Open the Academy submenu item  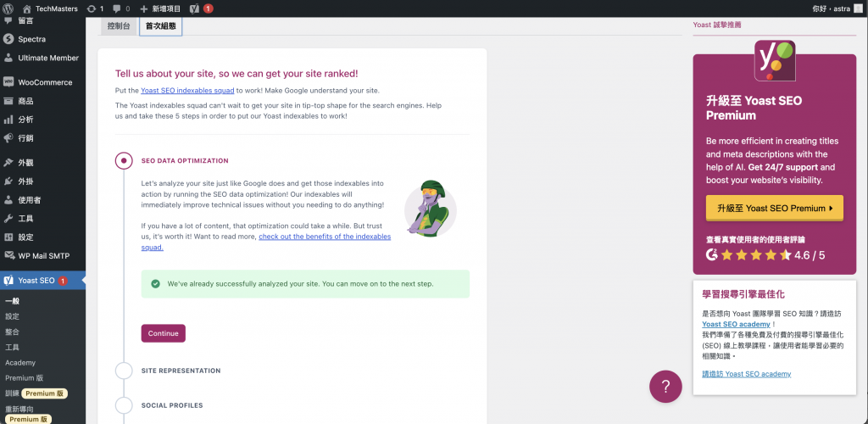coord(20,363)
